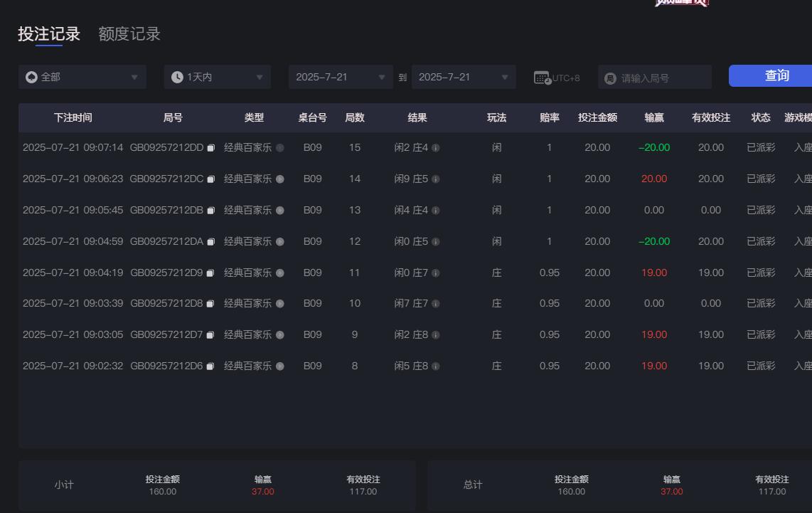Switch to the 额度记录 tab
This screenshot has height=513, width=812.
pos(129,33)
